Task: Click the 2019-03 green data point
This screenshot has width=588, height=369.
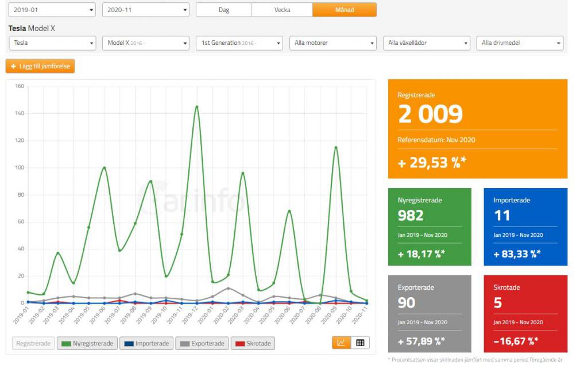Action: click(58, 253)
